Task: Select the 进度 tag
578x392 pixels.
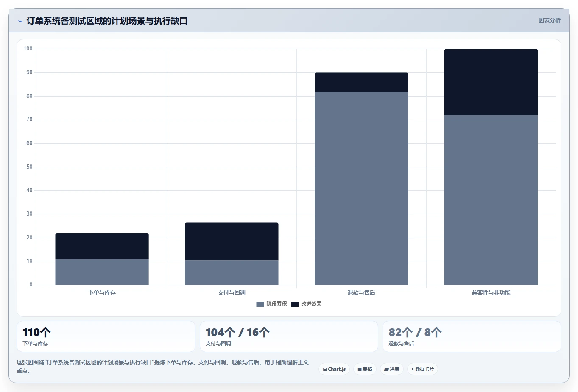Action: 392,369
